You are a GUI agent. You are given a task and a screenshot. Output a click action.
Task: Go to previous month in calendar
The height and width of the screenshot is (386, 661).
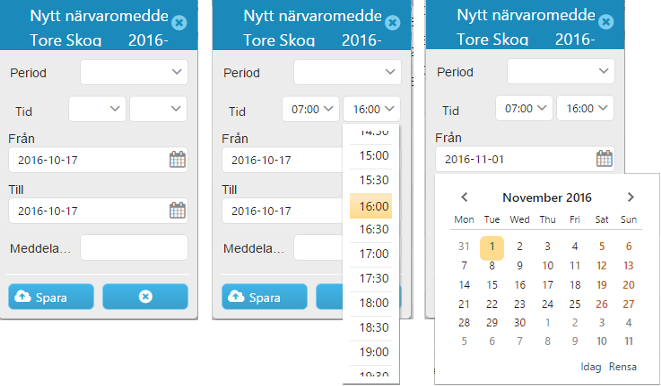click(x=465, y=197)
